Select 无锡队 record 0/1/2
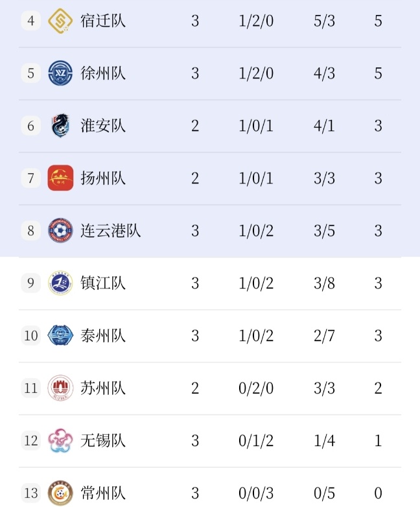Viewport: 420px width, 507px height. (256, 441)
